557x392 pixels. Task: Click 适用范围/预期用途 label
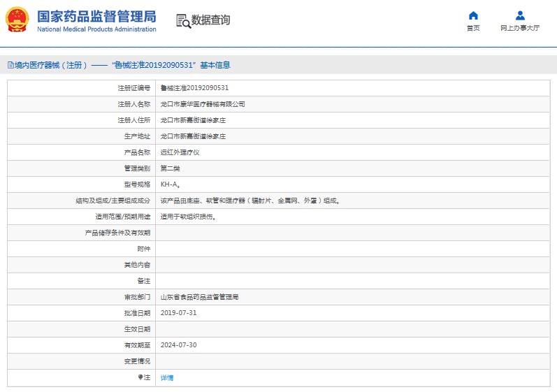(x=123, y=217)
